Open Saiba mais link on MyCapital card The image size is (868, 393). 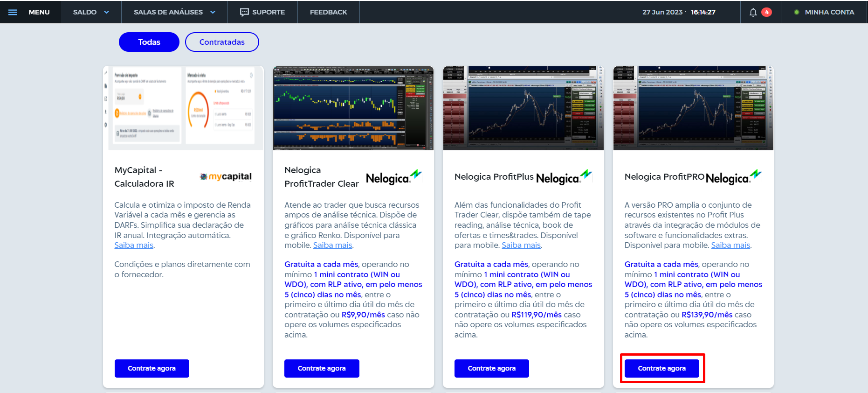click(x=134, y=245)
